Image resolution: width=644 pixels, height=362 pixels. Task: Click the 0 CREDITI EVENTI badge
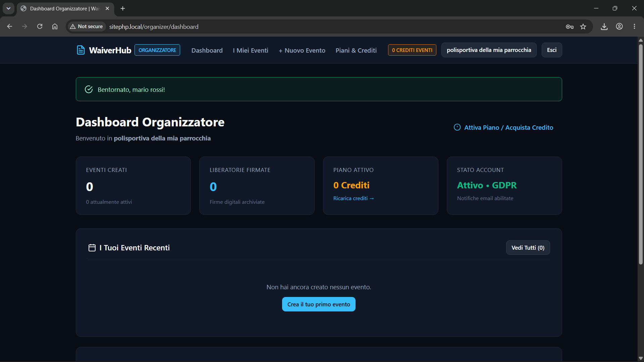click(412, 50)
